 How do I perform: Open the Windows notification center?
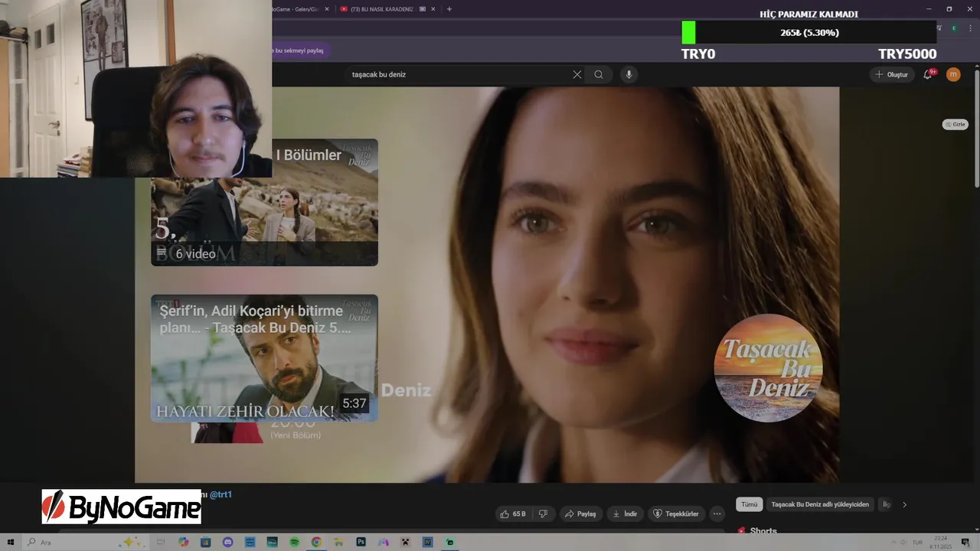coord(965,542)
